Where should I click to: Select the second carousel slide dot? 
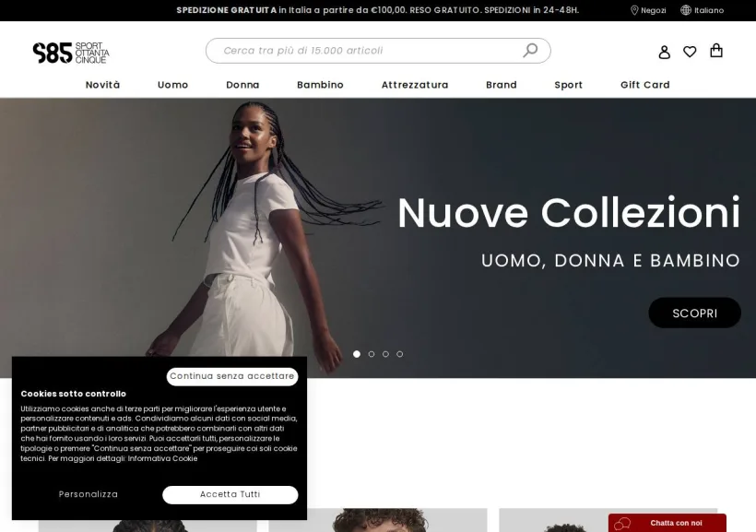coord(372,354)
